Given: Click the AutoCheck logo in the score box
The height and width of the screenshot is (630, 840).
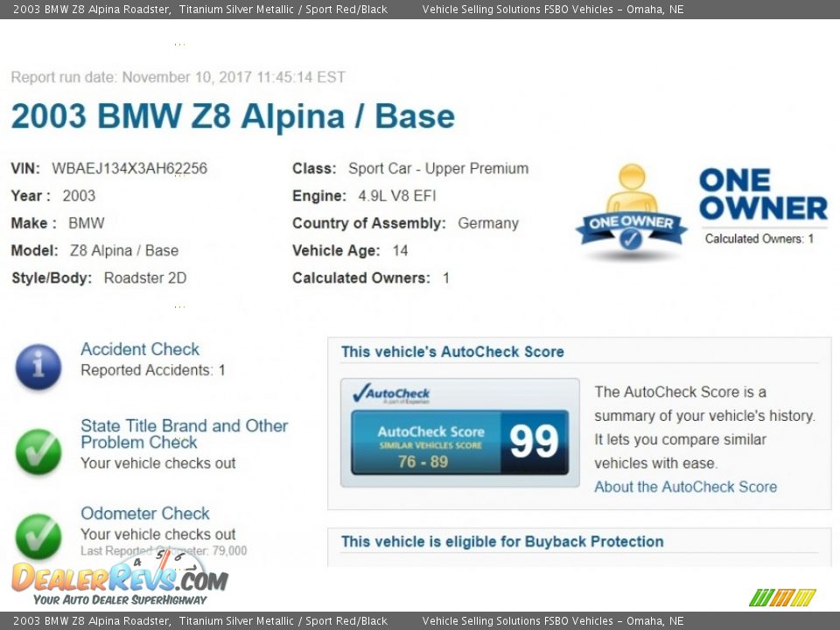Looking at the screenshot, I should click(x=392, y=394).
